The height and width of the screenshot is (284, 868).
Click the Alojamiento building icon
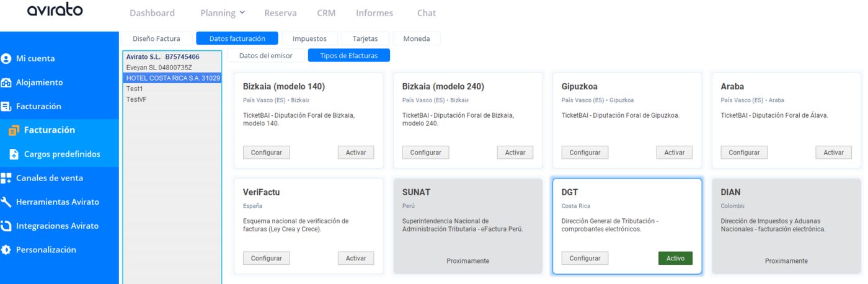point(6,82)
